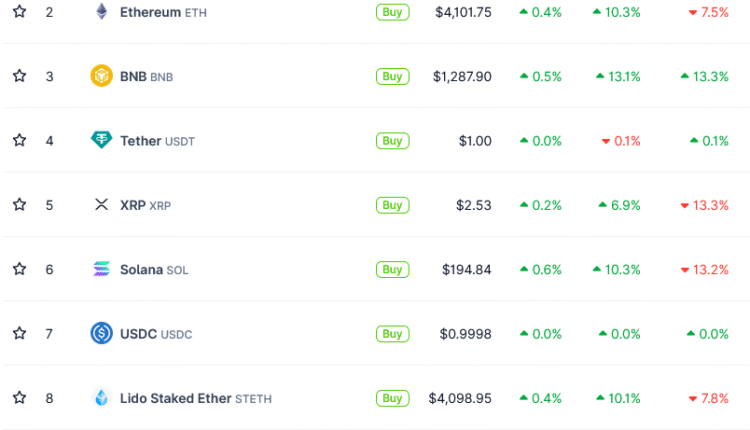
Task: Click the BNB price $1,287.90
Action: point(462,77)
